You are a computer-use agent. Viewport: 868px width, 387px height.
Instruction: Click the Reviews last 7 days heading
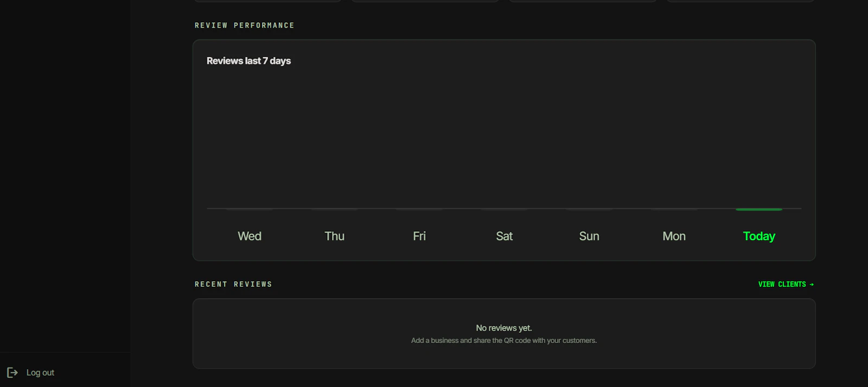(x=248, y=61)
